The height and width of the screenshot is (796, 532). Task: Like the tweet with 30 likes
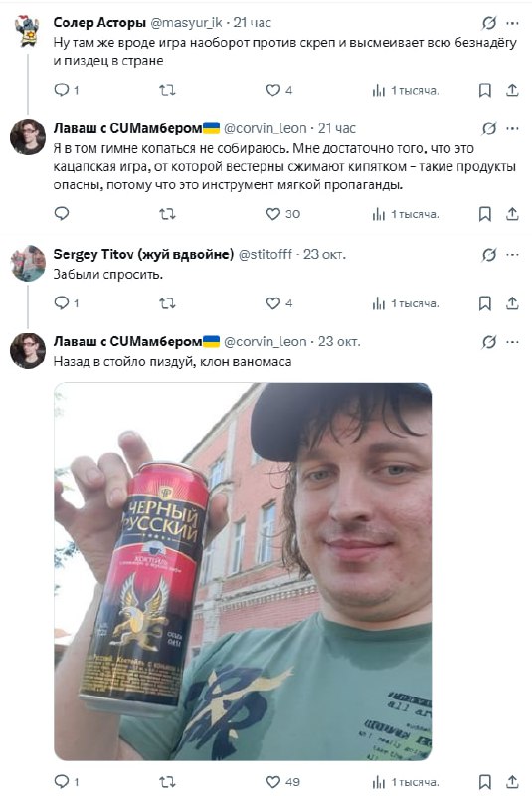(x=272, y=214)
